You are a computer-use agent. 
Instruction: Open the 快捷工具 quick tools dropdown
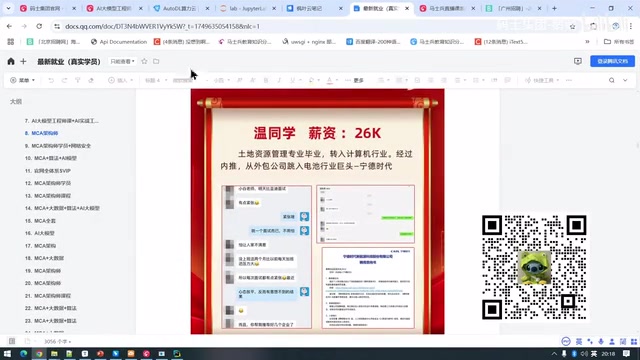pos(542,80)
